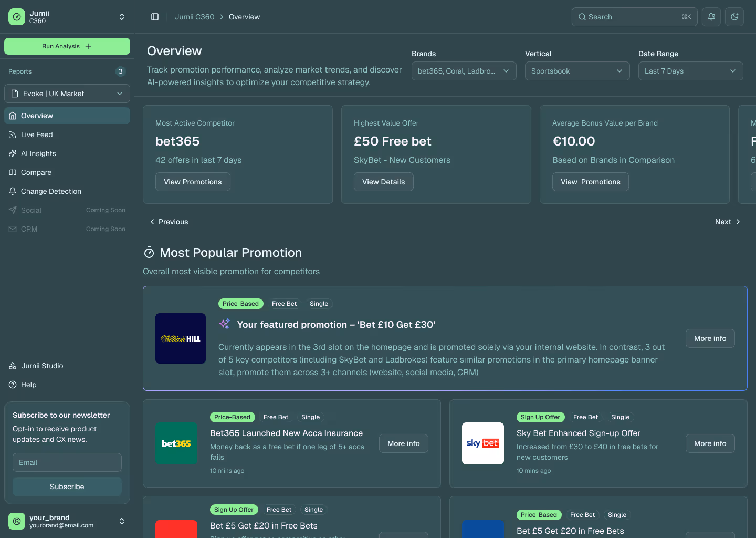Viewport: 756px width, 538px height.
Task: Open notifications bell icon
Action: [711, 17]
